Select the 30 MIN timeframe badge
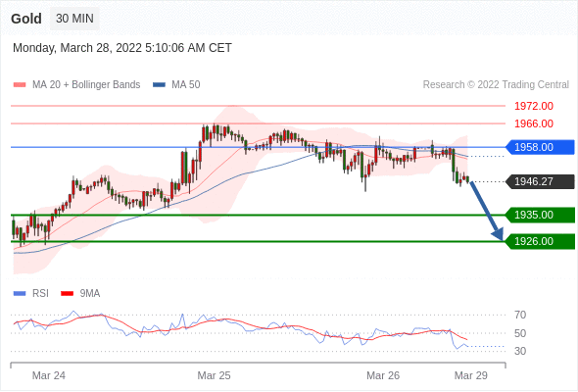 (74, 19)
